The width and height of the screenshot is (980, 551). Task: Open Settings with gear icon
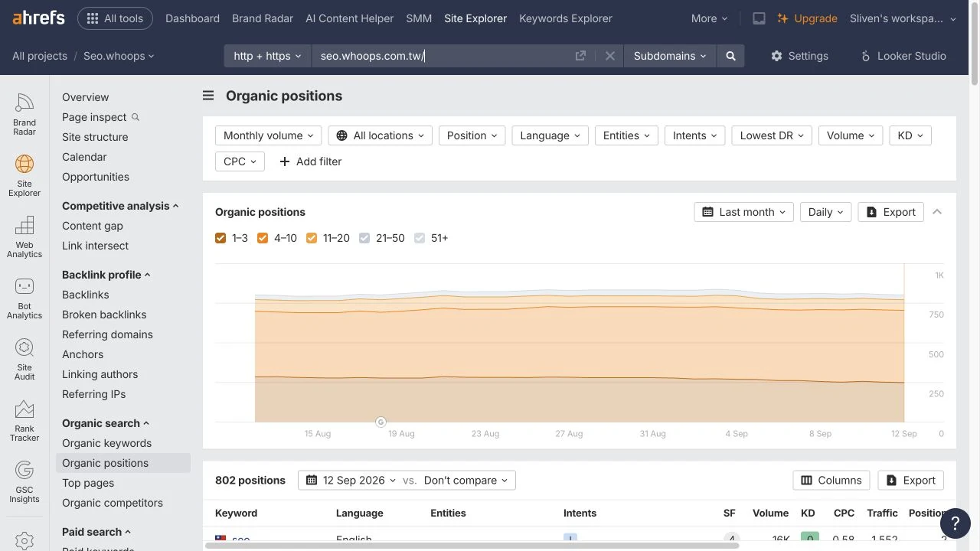click(799, 56)
